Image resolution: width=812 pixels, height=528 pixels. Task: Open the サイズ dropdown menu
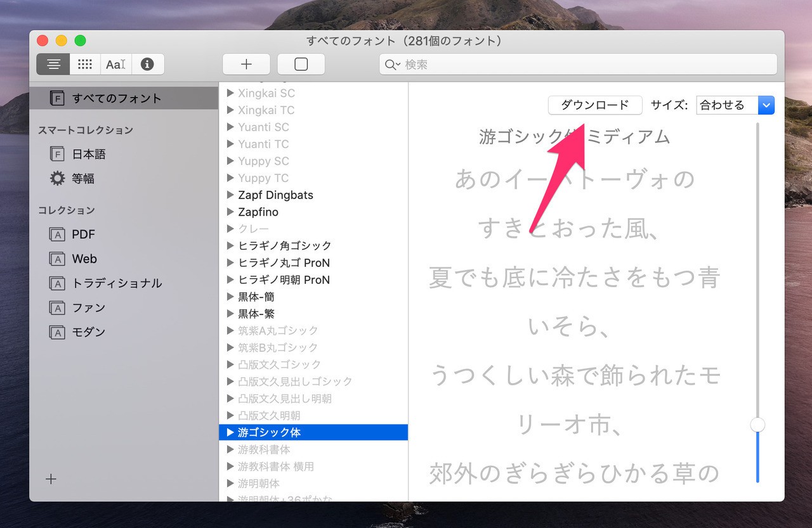[x=766, y=105]
